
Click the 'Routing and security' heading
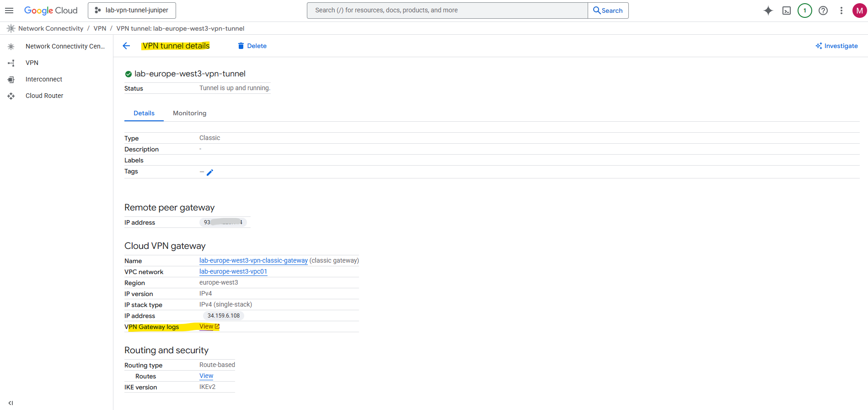(x=166, y=350)
